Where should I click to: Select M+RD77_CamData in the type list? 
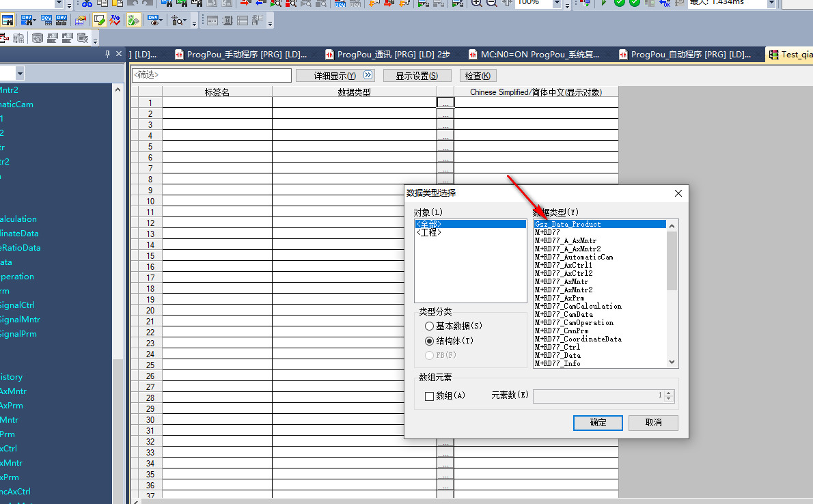tap(564, 314)
